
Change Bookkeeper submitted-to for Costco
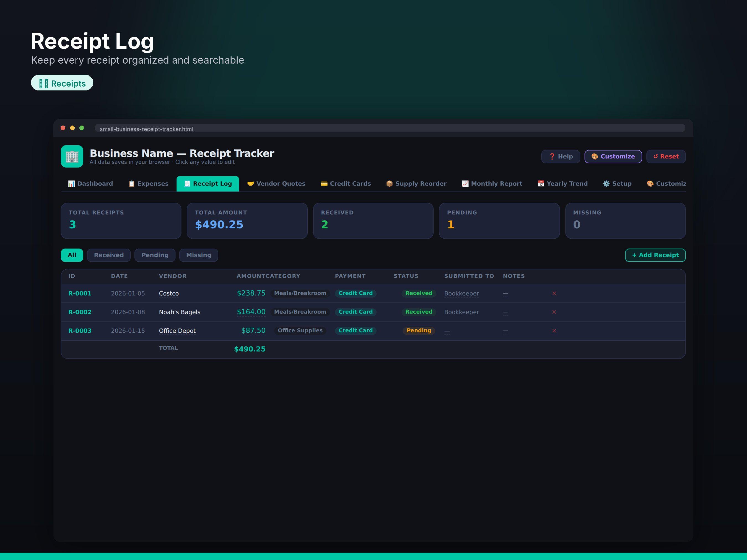(461, 293)
